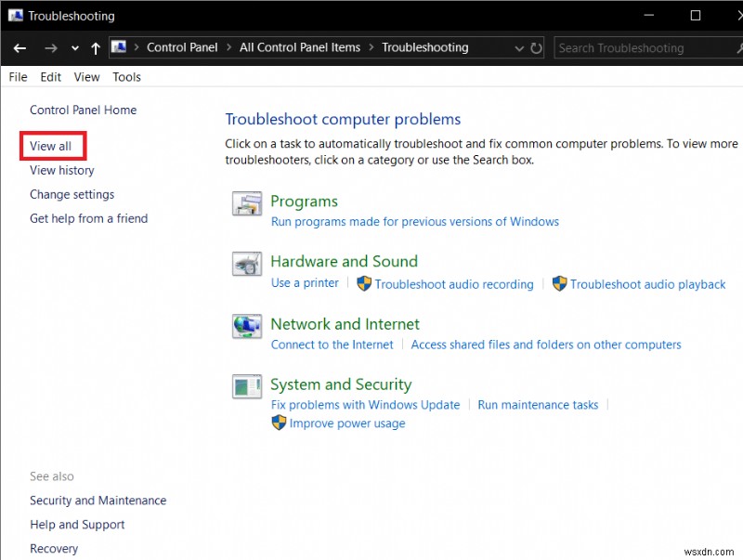Open View history

click(x=61, y=170)
